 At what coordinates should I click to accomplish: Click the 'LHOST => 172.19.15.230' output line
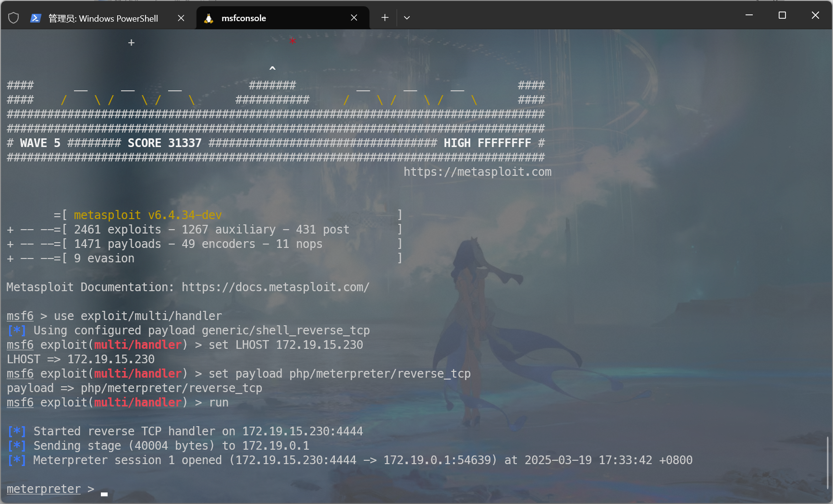tap(81, 359)
